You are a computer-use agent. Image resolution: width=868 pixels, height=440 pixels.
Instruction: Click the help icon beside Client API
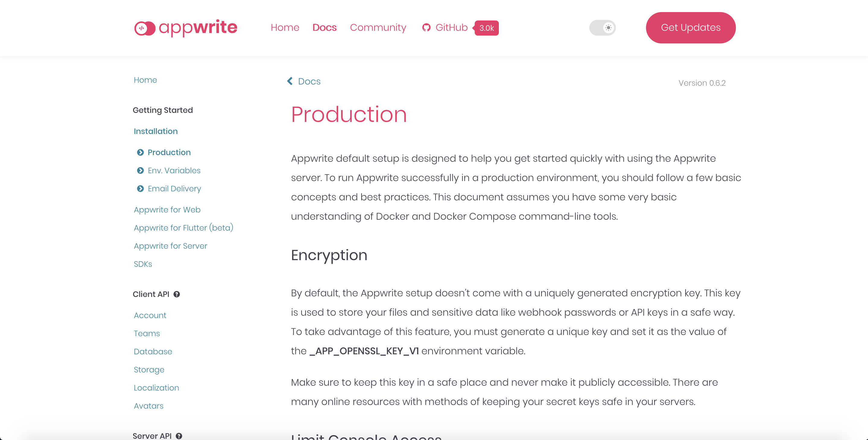point(177,294)
